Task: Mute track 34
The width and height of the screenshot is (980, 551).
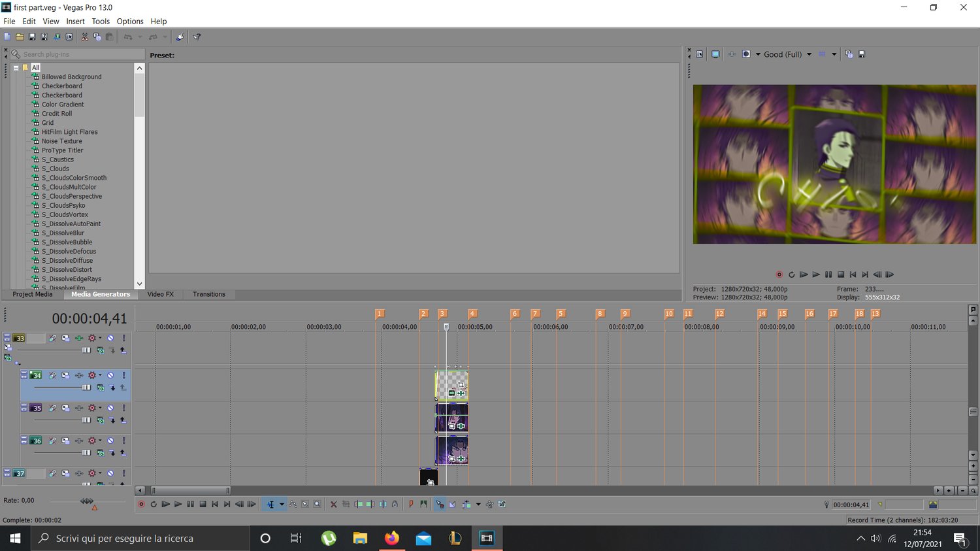Action: pos(110,375)
